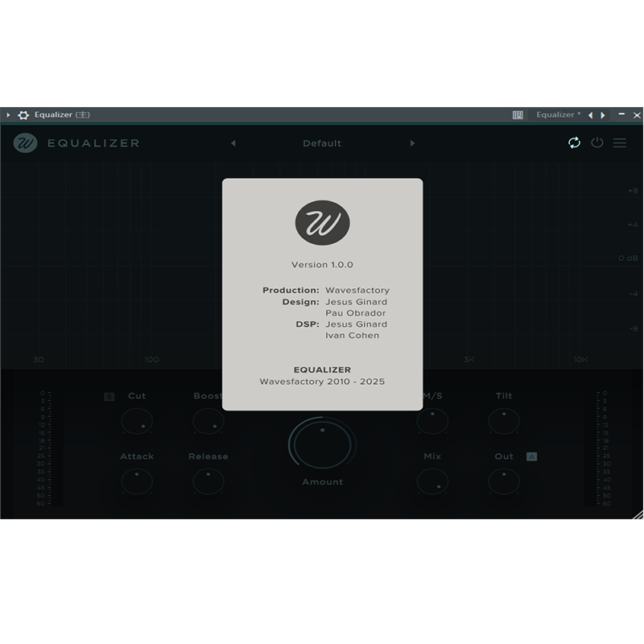Click the Version 1.0.0 text

(x=323, y=265)
